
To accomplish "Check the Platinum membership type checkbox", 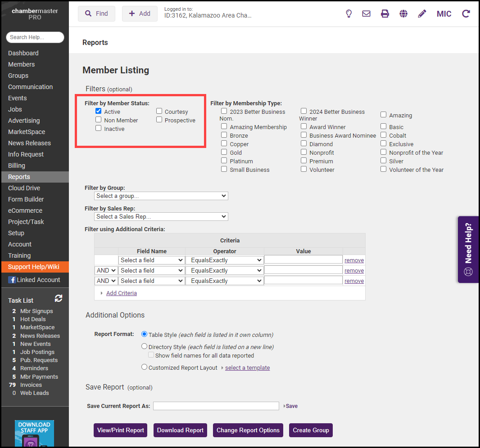I will (x=224, y=161).
